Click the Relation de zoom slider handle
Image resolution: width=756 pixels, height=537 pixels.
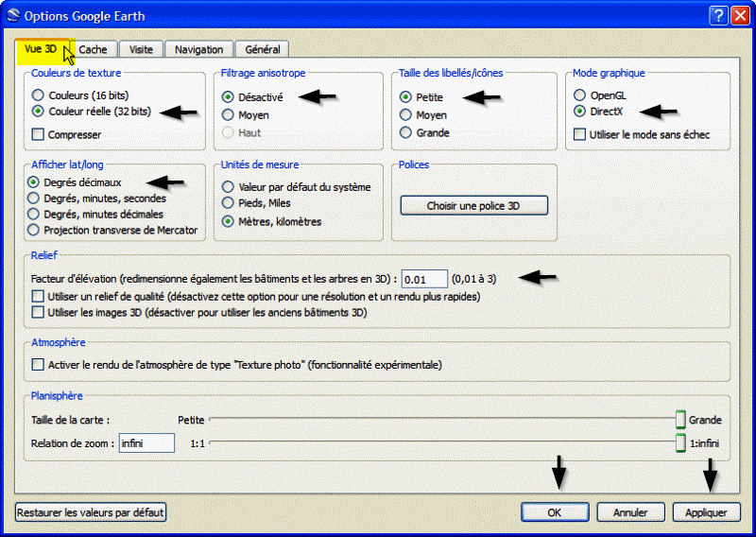click(680, 442)
